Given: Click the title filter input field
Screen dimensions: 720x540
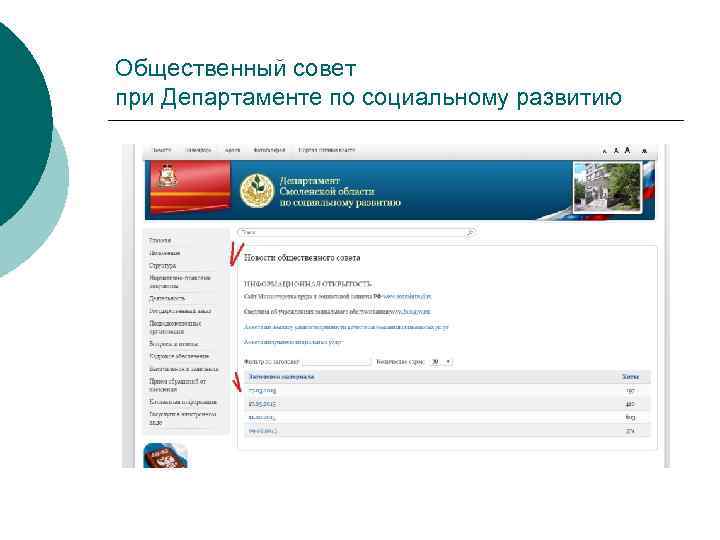Looking at the screenshot, I should coord(336,362).
